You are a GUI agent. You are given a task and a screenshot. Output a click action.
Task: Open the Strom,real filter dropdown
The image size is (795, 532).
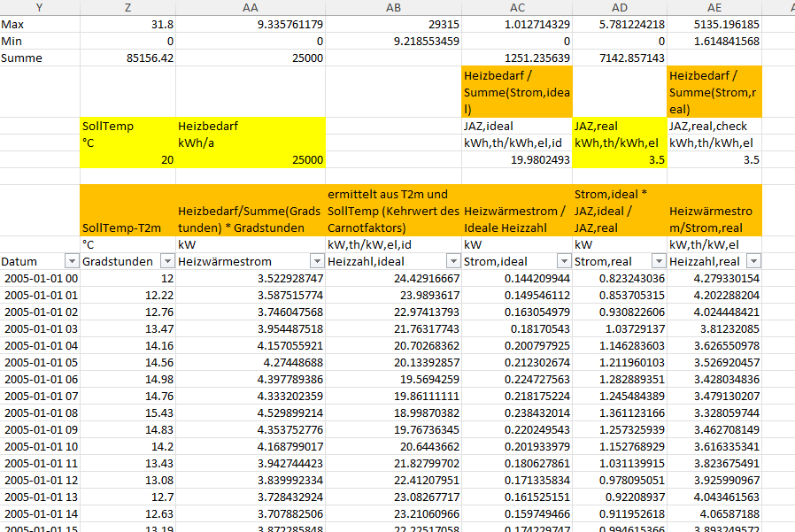[657, 262]
